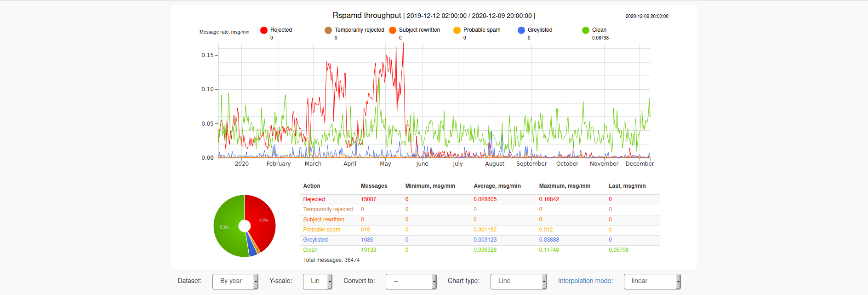Screen dimensions: 868x295
Task: Click the Total messages: 36474 text
Action: (x=331, y=260)
